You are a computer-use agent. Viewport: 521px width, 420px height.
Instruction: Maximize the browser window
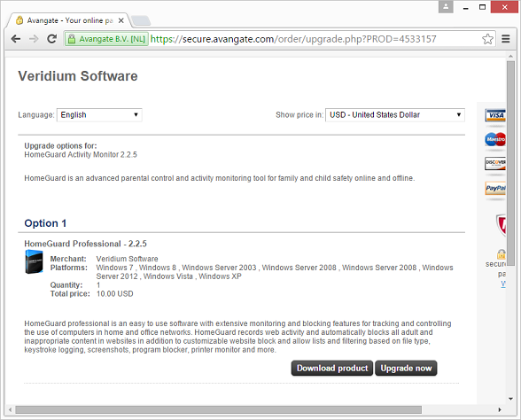tap(482, 7)
